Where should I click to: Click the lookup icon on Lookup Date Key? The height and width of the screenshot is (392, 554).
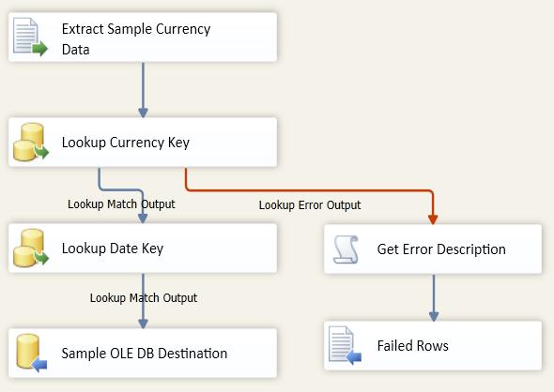click(31, 248)
